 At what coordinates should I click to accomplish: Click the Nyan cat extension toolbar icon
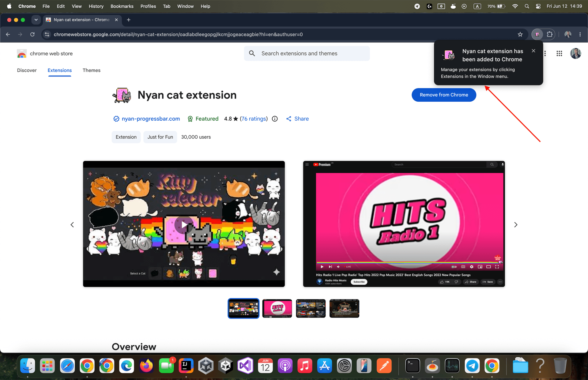point(537,34)
